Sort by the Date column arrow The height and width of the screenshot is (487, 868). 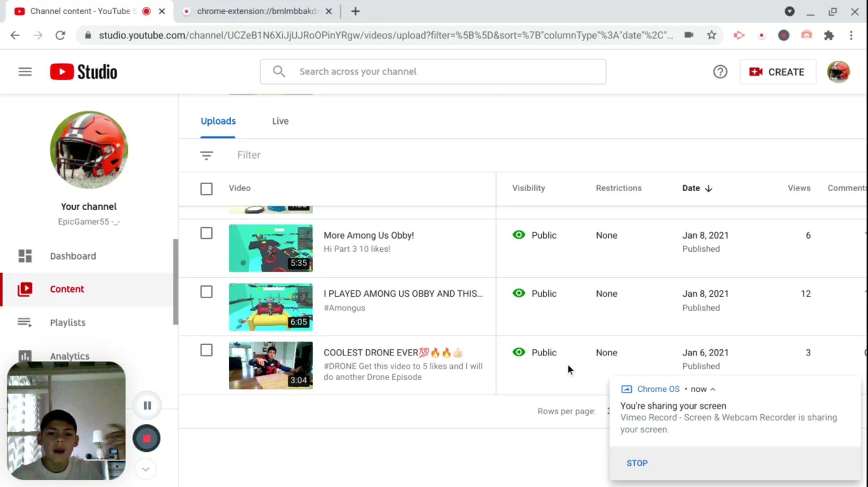coord(709,188)
